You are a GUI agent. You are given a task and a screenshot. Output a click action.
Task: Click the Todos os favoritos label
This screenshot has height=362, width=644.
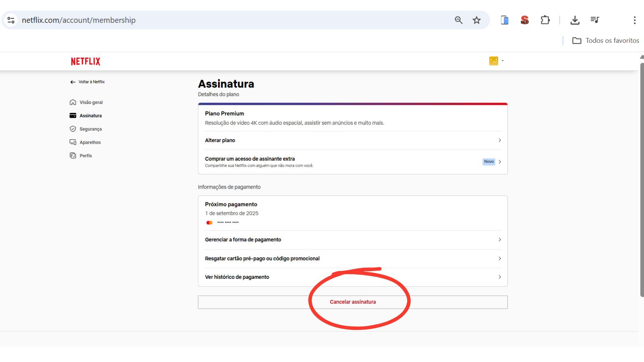click(612, 41)
